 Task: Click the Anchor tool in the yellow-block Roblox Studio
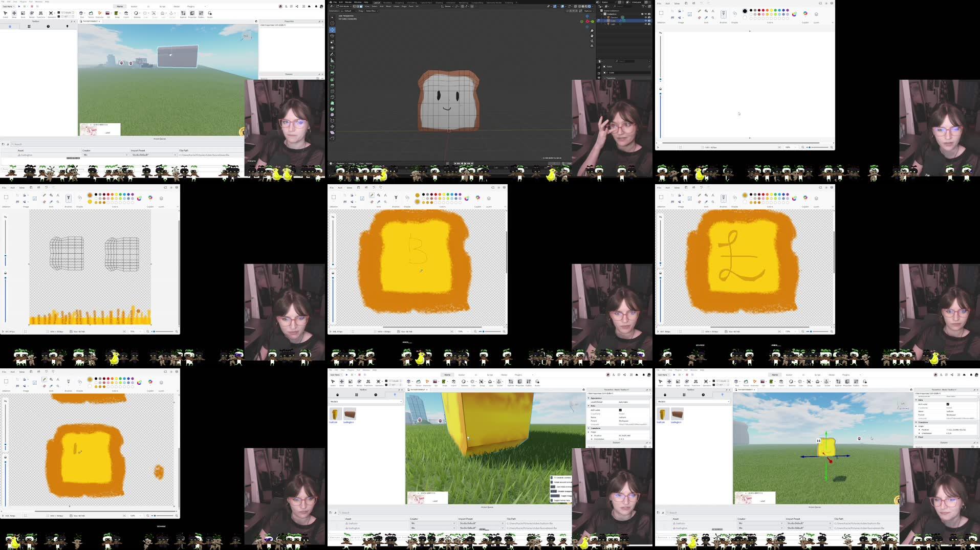pyautogui.click(x=499, y=382)
